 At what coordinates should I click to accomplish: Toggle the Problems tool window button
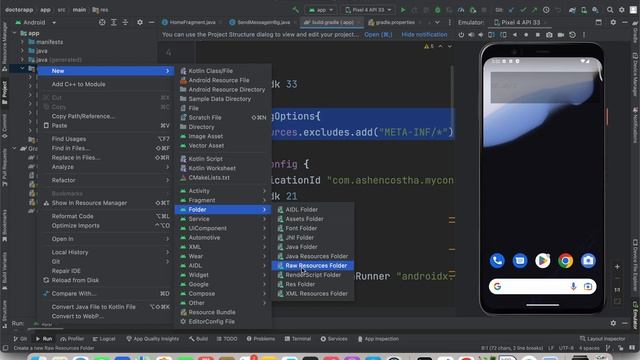[260, 339]
